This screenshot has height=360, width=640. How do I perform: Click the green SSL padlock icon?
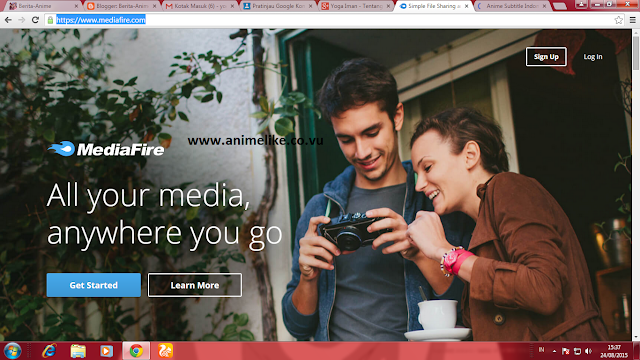pyautogui.click(x=50, y=20)
